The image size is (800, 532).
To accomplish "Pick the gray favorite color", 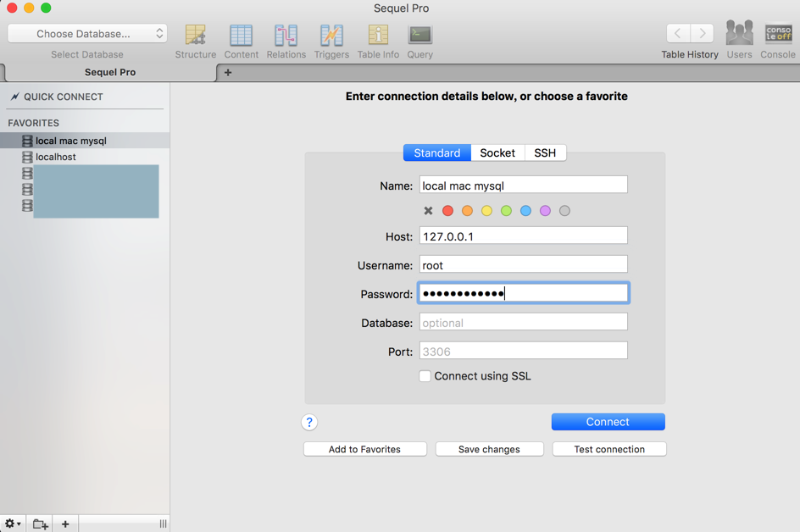I will click(x=564, y=211).
